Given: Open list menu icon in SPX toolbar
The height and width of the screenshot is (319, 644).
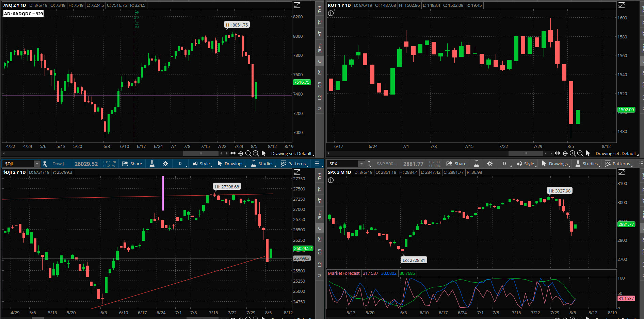Looking at the screenshot, I should pyautogui.click(x=641, y=164).
